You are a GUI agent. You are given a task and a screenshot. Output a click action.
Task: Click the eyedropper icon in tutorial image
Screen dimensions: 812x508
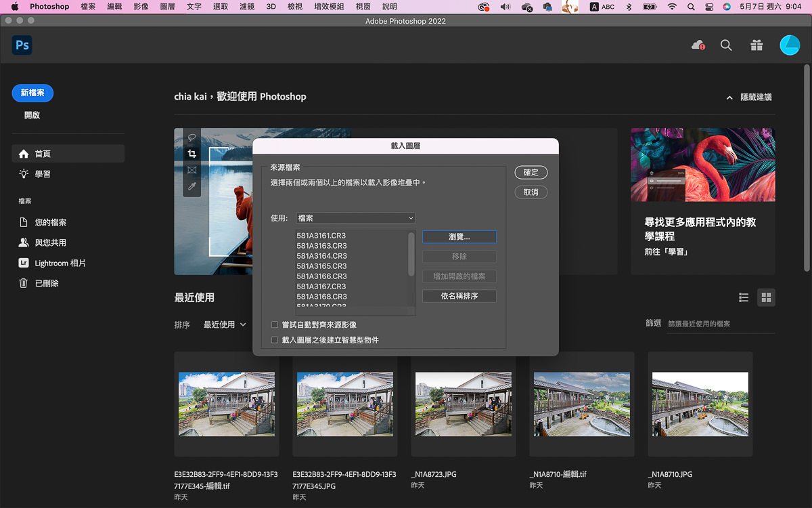191,186
